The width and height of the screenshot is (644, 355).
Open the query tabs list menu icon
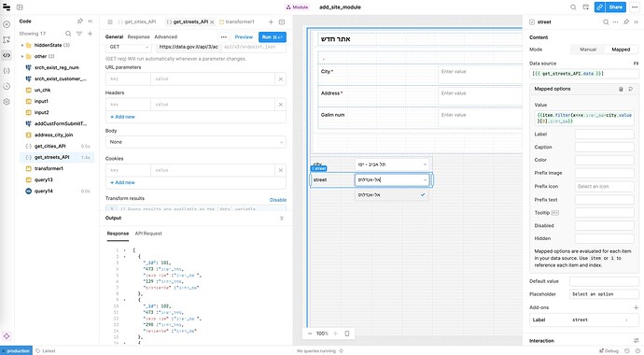(x=110, y=21)
